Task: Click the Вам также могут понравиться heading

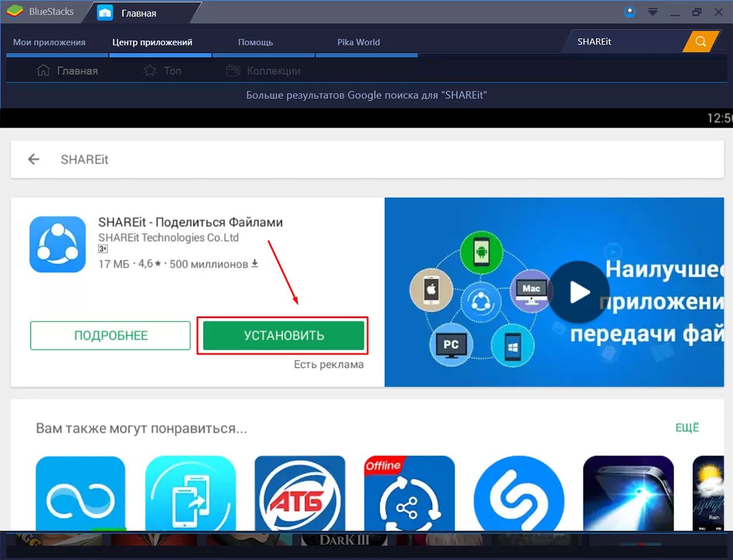Action: click(141, 428)
